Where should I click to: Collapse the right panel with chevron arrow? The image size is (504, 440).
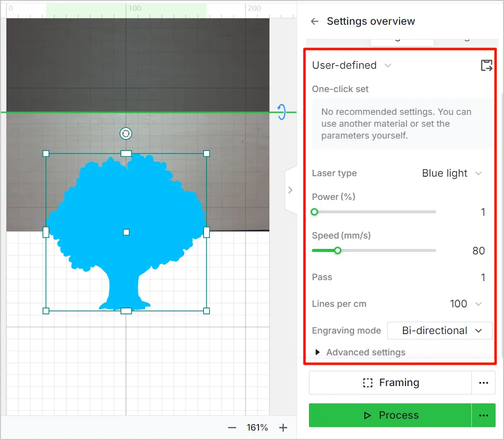(290, 190)
